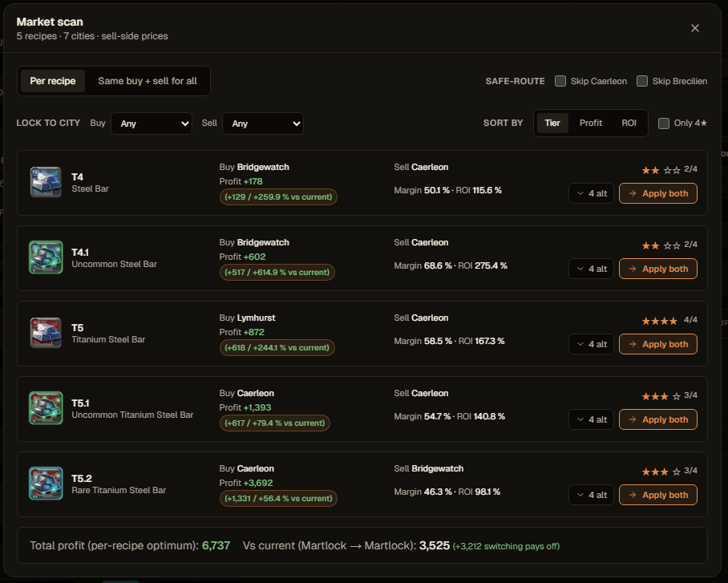Toggle the Only 4★ checkbox
This screenshot has height=583, width=728.
click(x=664, y=123)
